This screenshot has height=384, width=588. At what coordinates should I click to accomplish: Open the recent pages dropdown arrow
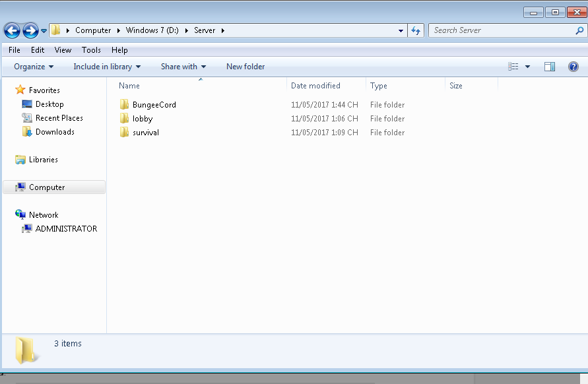(44, 31)
